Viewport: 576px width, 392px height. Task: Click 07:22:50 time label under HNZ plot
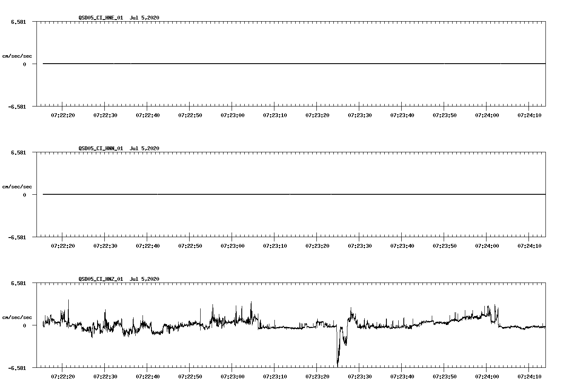(190, 376)
